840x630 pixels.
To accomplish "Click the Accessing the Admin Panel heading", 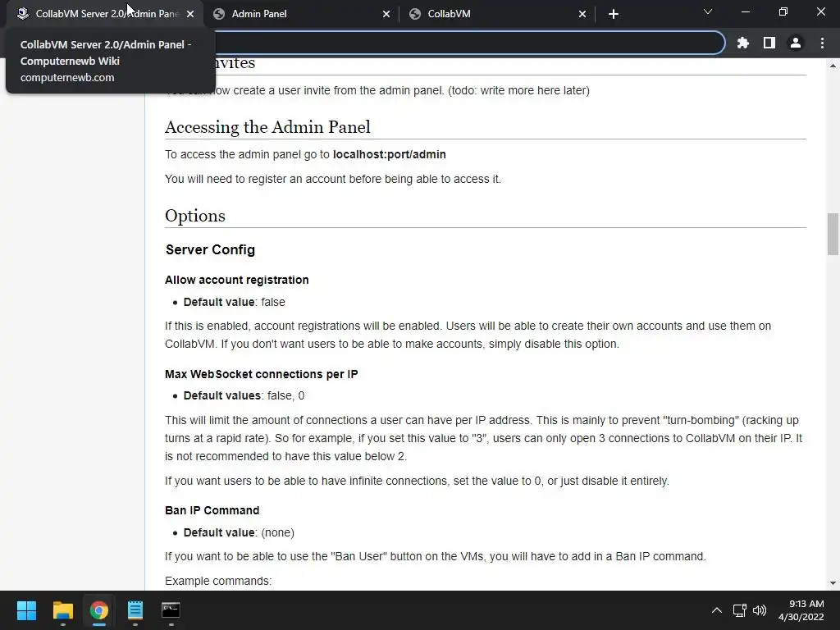I will [x=267, y=127].
